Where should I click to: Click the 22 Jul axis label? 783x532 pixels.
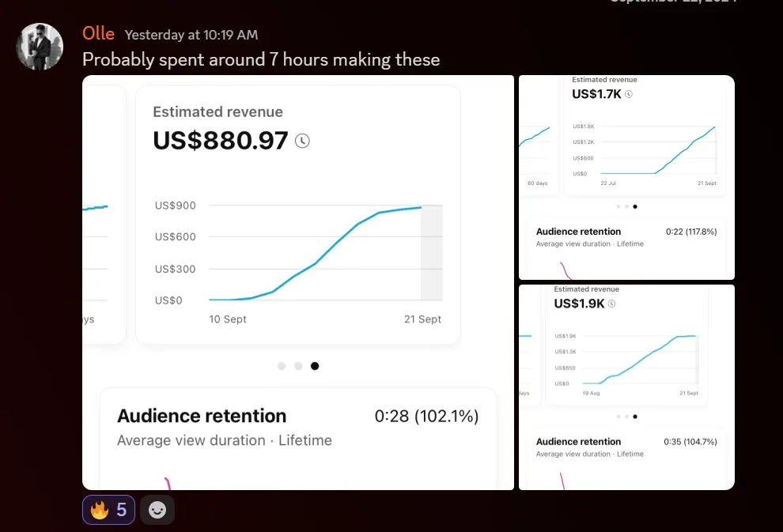tap(608, 183)
